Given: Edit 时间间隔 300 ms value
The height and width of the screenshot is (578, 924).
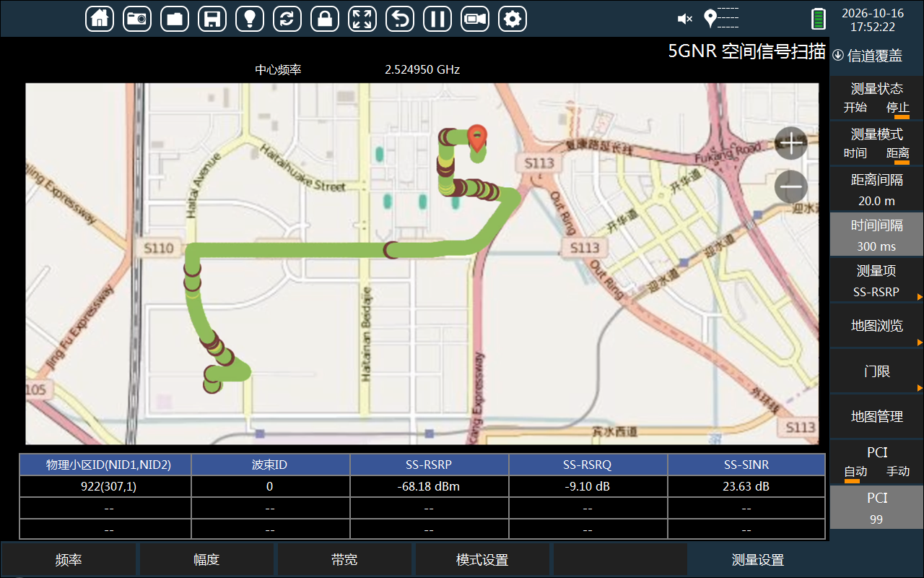Looking at the screenshot, I should pos(877,236).
